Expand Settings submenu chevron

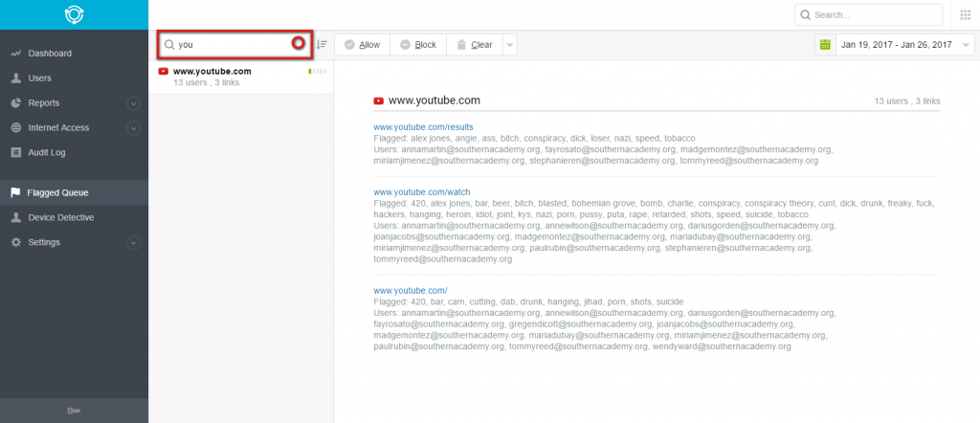[x=133, y=242]
